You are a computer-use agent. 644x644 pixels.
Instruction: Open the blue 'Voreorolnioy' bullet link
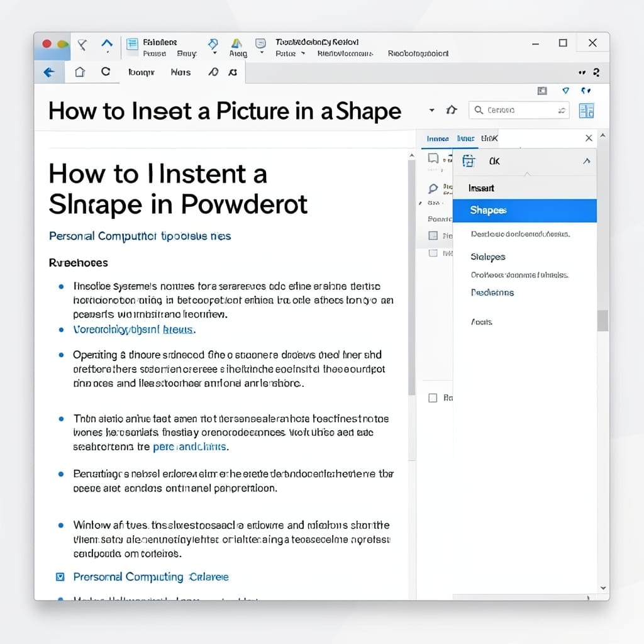135,330
